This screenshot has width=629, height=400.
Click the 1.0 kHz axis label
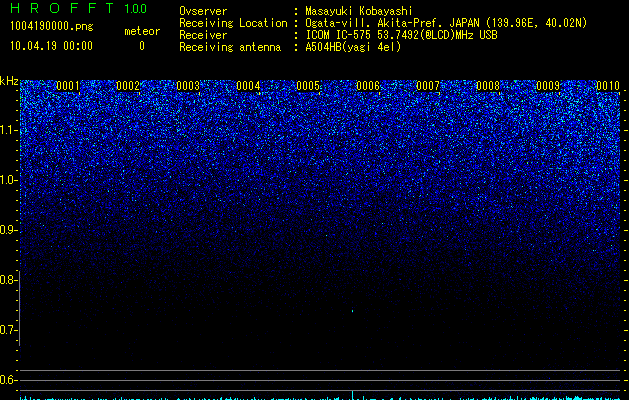tap(8, 180)
